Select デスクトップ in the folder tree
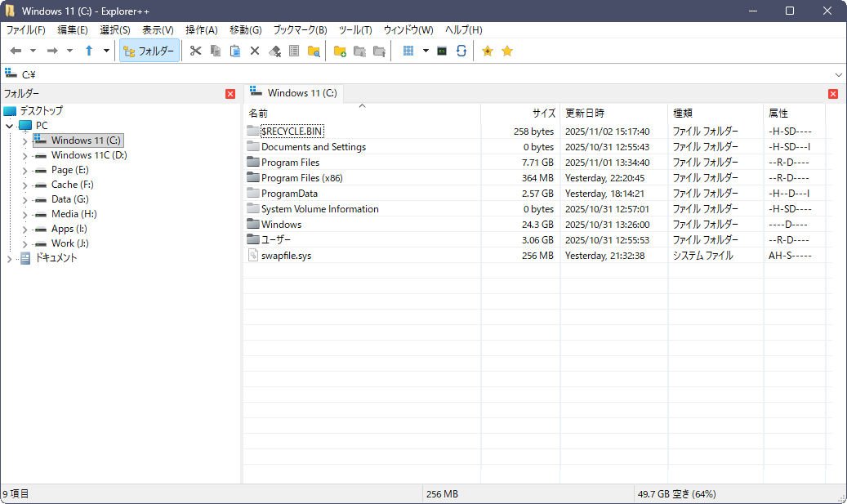 click(41, 111)
